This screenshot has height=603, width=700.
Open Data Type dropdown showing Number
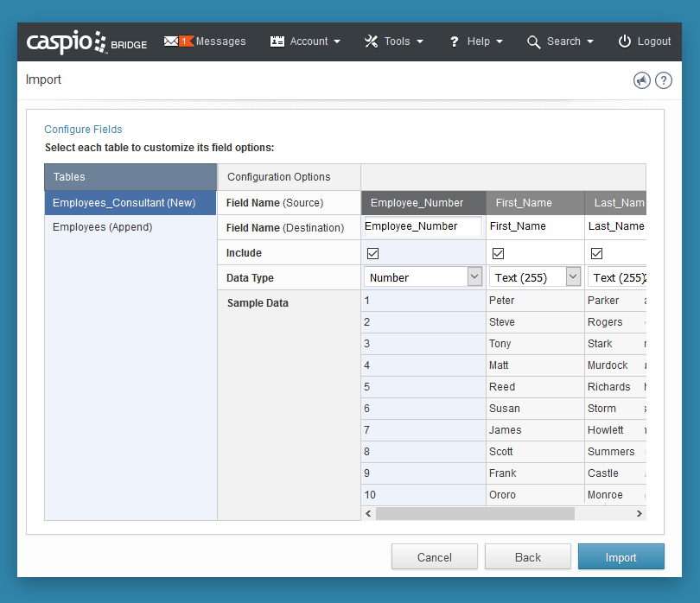pos(423,277)
